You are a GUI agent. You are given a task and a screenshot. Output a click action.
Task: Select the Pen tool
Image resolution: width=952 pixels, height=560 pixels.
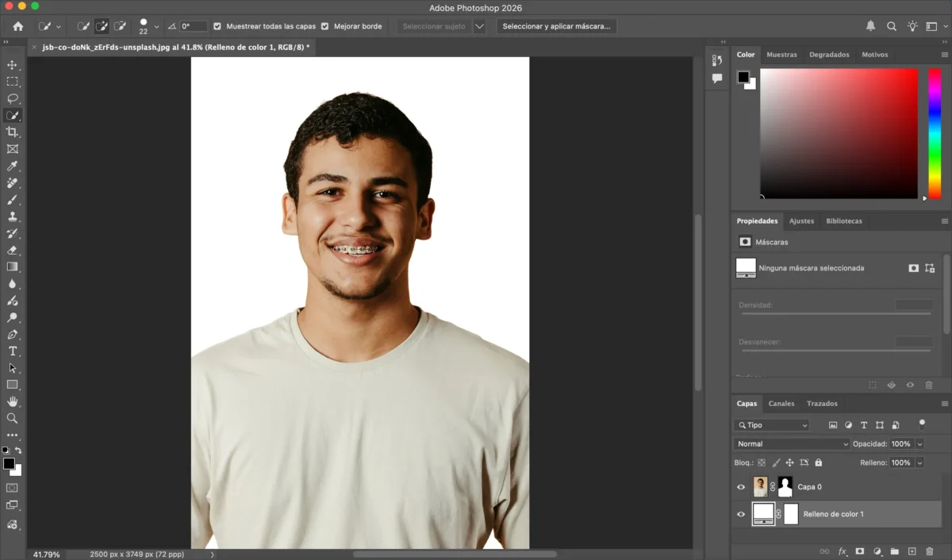(12, 334)
